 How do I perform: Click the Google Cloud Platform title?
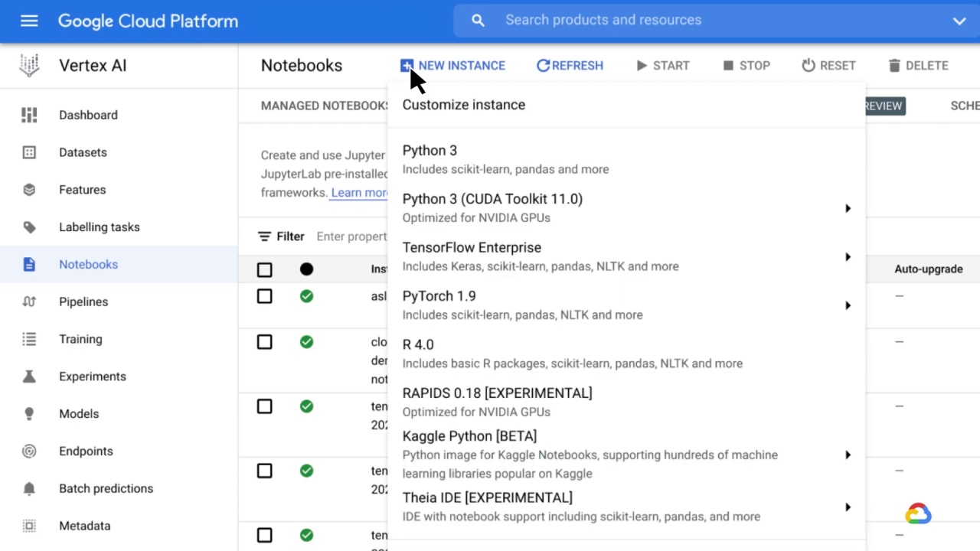click(148, 21)
